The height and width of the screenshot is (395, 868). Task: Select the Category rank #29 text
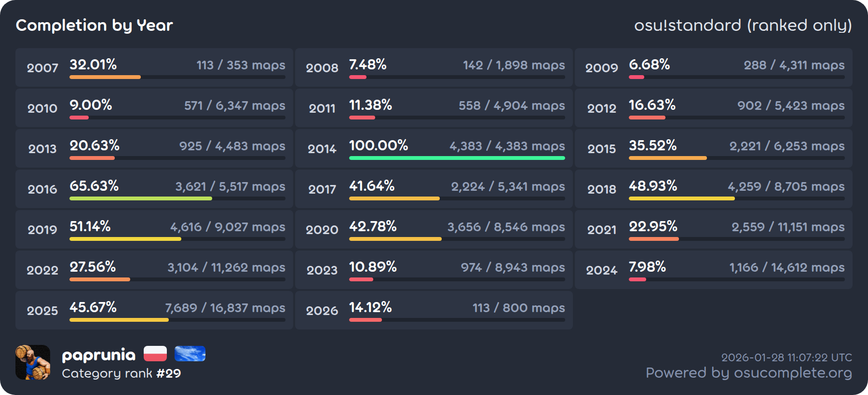[121, 373]
